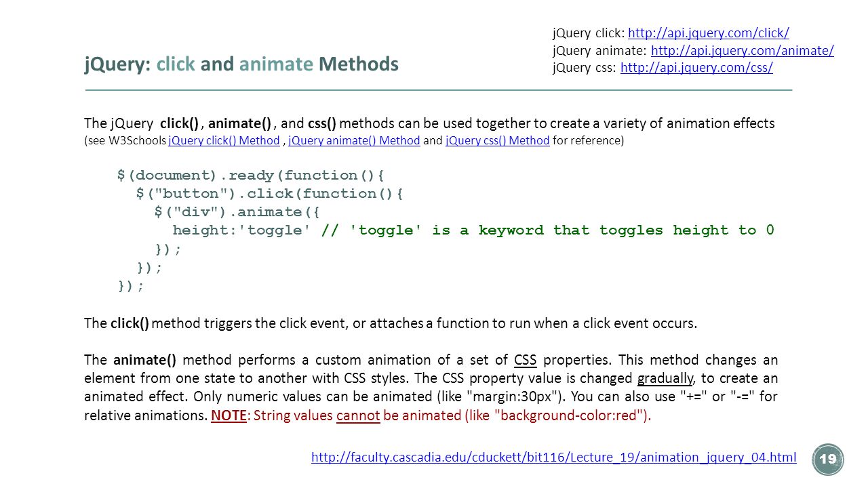Click the underlined red word cannot
868x488 pixels.
point(358,415)
